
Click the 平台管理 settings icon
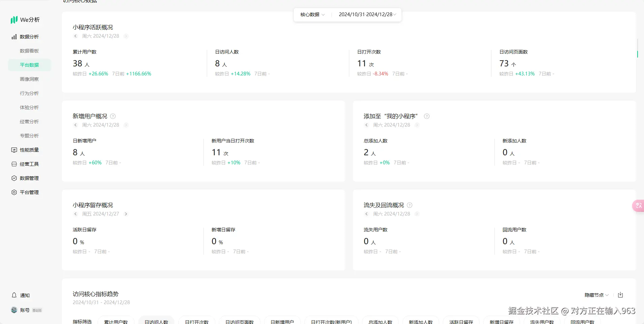14,192
